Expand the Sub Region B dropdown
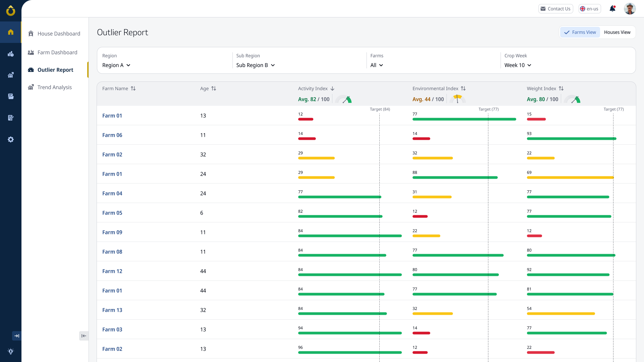This screenshot has width=644, height=362. (255, 65)
